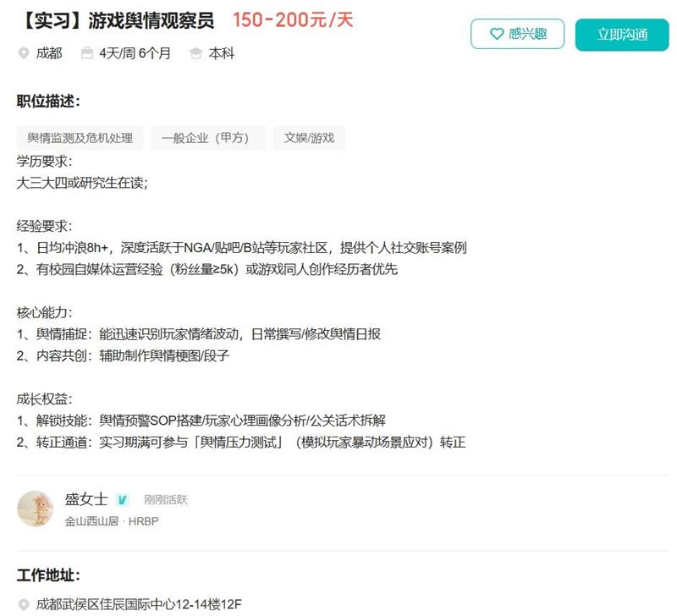The height and width of the screenshot is (616, 677).
Task: Click the recruiter name 盛女士
Action: pyautogui.click(x=86, y=499)
